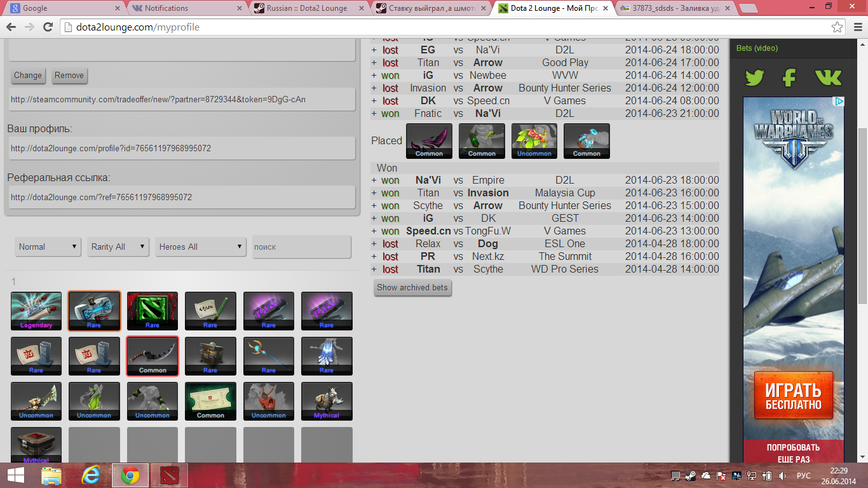Viewport: 868px width, 488px height.
Task: Open the Placed Uncommon flower item
Action: (x=534, y=141)
